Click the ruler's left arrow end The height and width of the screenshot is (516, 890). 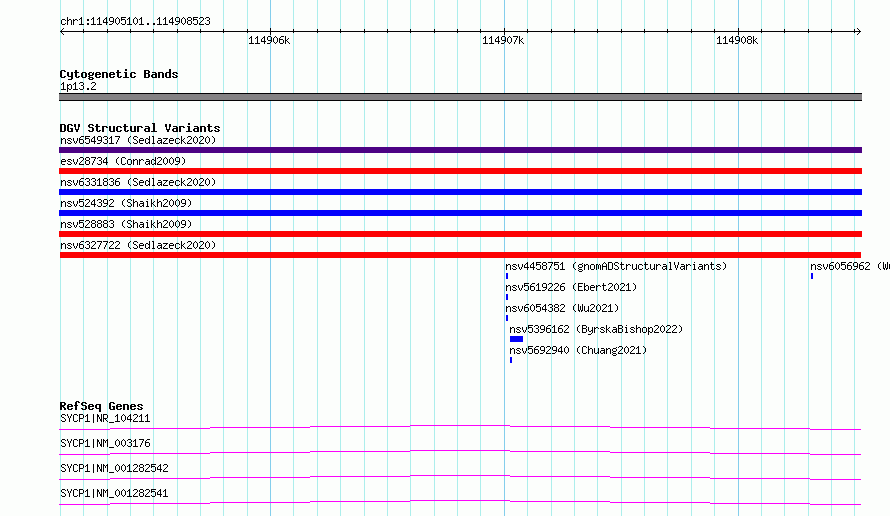click(x=62, y=31)
